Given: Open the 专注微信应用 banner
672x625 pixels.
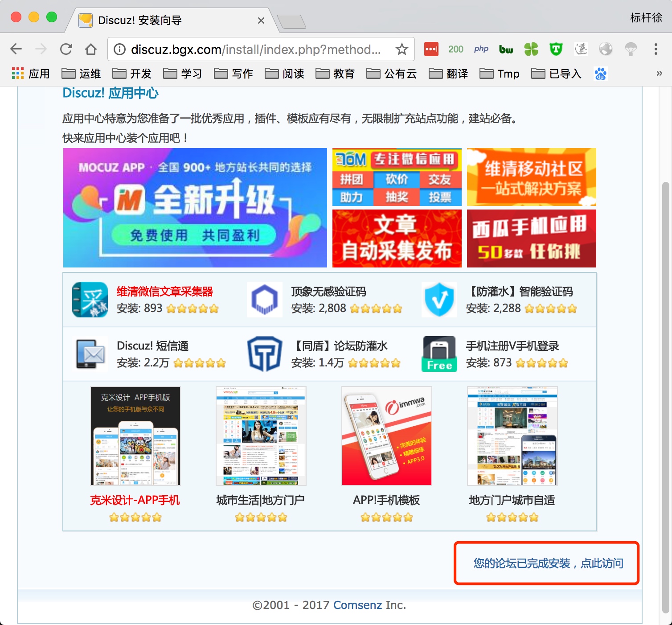Looking at the screenshot, I should tap(397, 177).
